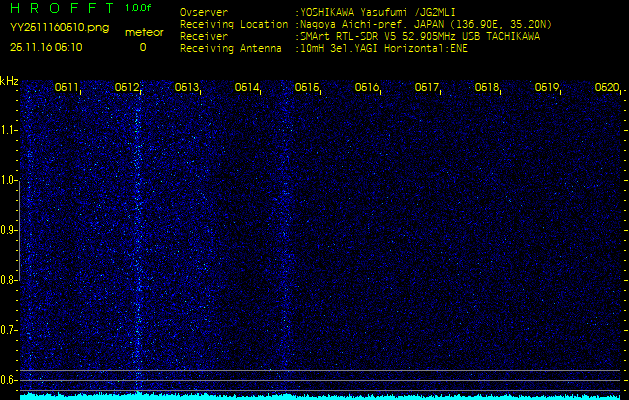The width and height of the screenshot is (629, 400).
Task: Select the filename YY2511160510.png
Action: [59, 28]
